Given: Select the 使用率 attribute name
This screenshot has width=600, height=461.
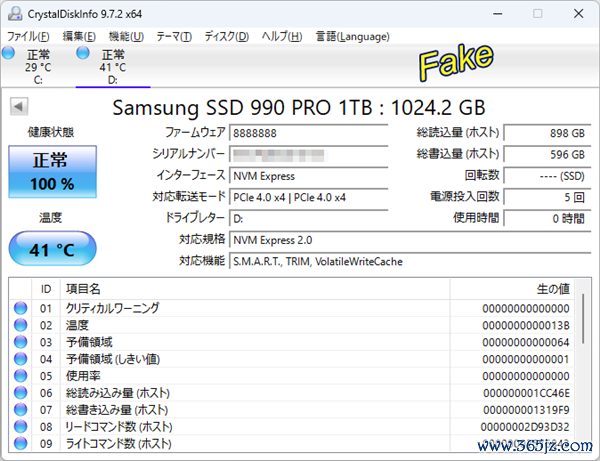Looking at the screenshot, I should [83, 376].
